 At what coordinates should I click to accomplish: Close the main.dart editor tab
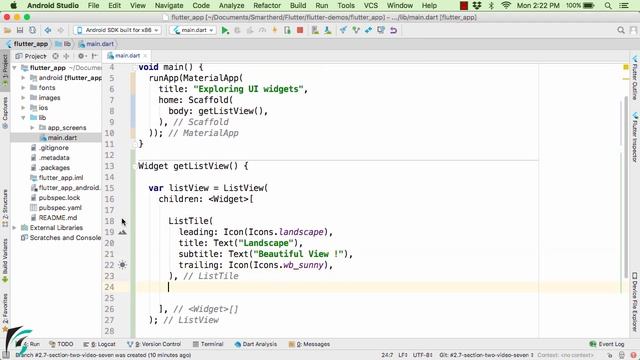[x=145, y=56]
